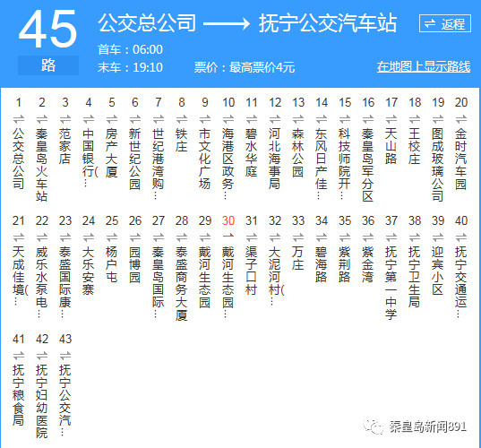
Task: Click transfer icon above 碧水华庭 stop
Action: (x=252, y=119)
